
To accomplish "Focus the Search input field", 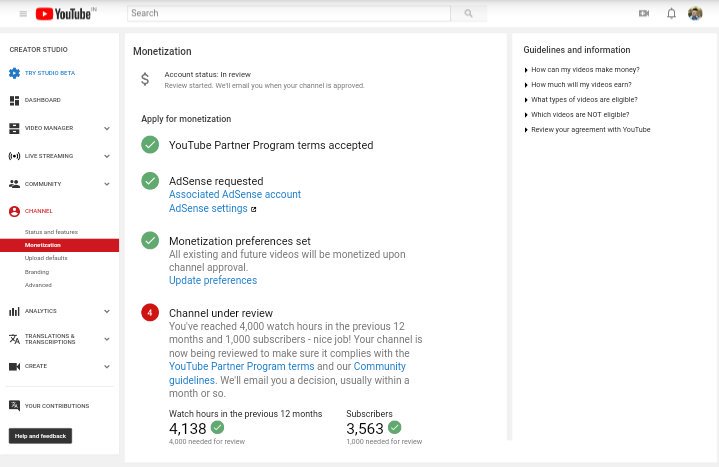I will coord(289,13).
